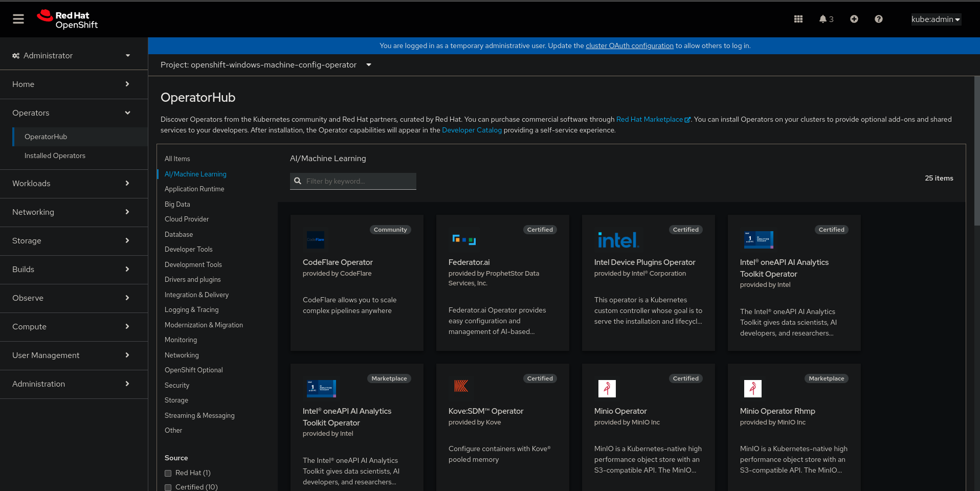This screenshot has width=980, height=491.
Task: Click the Red Hat OpenShift logo
Action: click(68, 19)
